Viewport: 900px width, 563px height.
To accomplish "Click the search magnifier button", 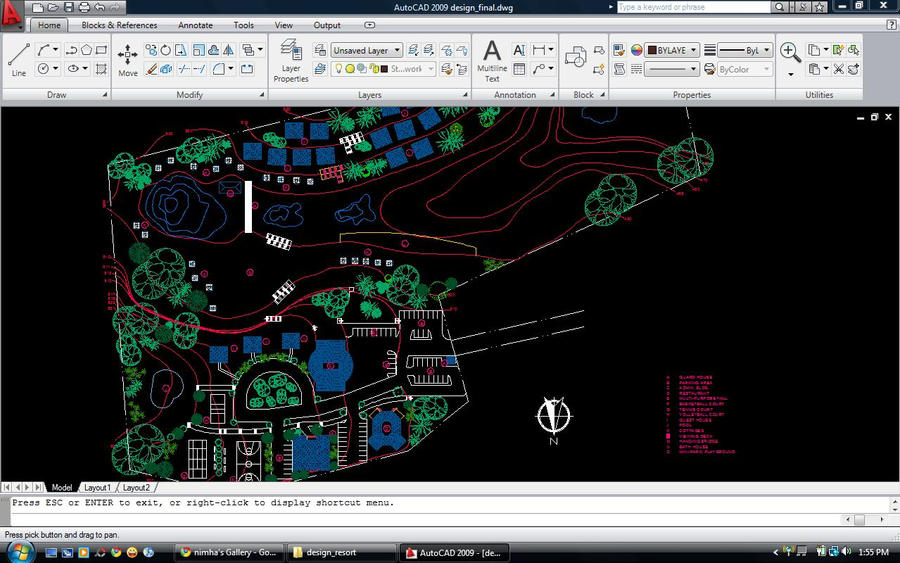I will pyautogui.click(x=779, y=7).
